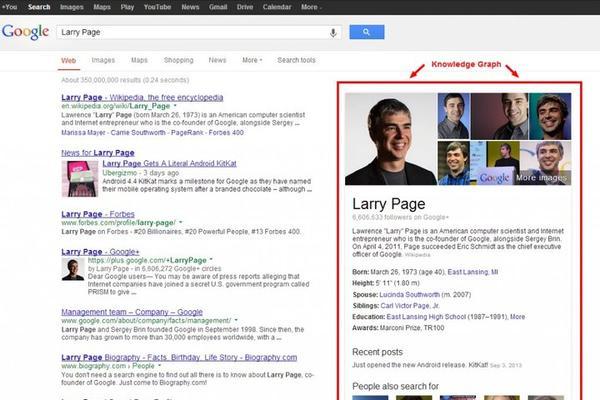
Task: Open dropdown arrow next to biography.com URL
Action: tap(159, 366)
